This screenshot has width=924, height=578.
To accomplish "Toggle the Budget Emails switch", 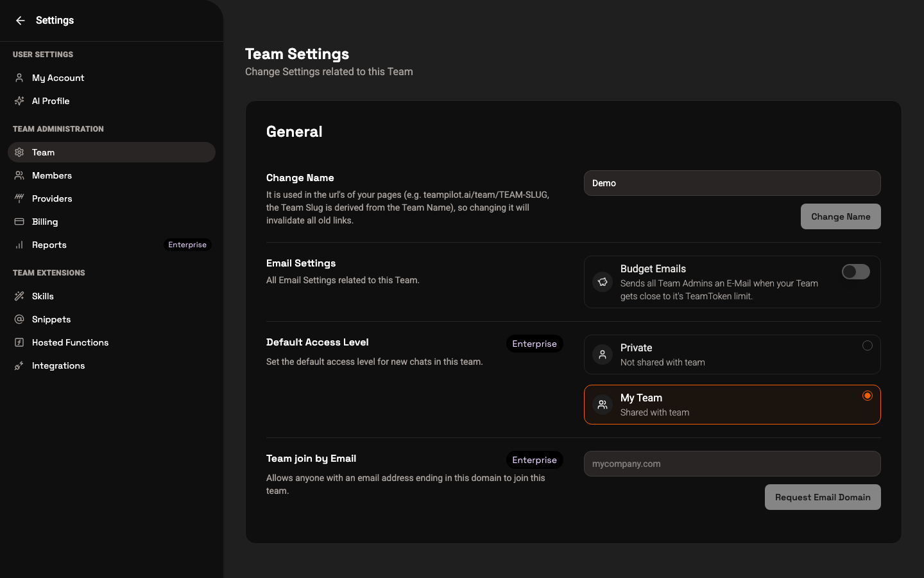I will click(856, 272).
